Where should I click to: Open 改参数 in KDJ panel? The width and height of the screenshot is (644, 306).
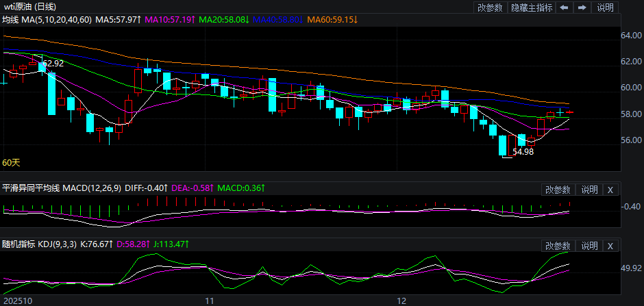557,246
